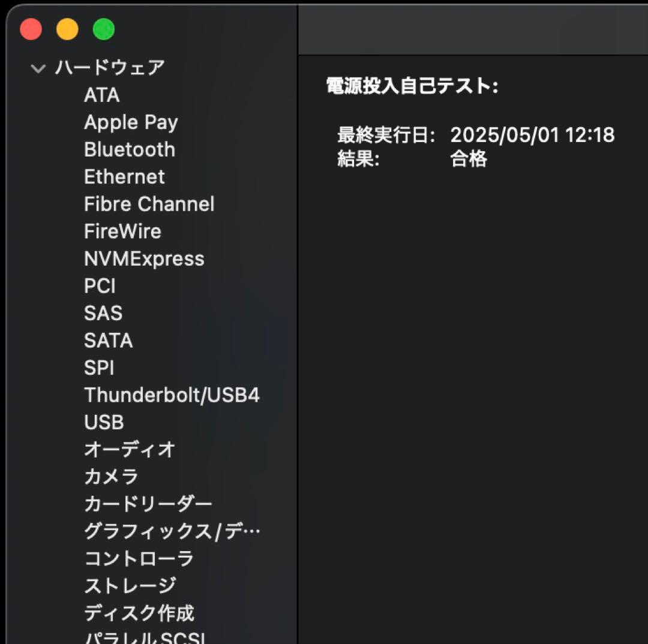Screen dimensions: 648x644
Task: Select SATA in the hardware list
Action: 109,341
